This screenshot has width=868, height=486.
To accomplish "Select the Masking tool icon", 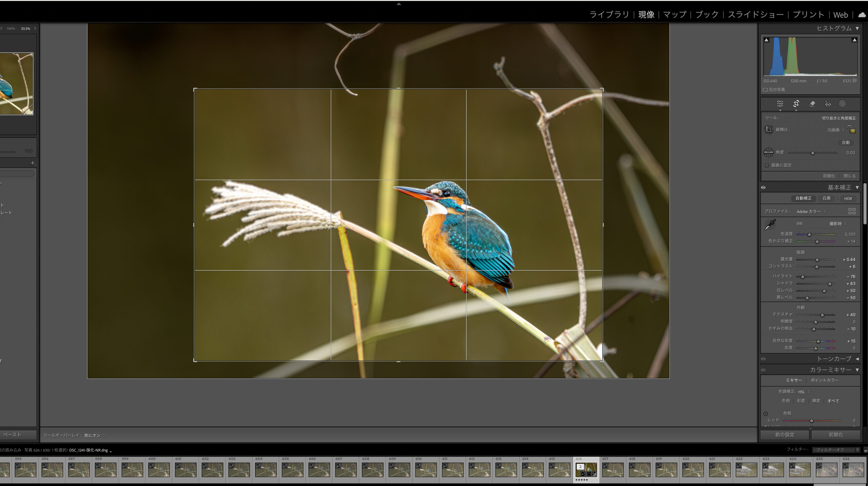I will pos(842,104).
